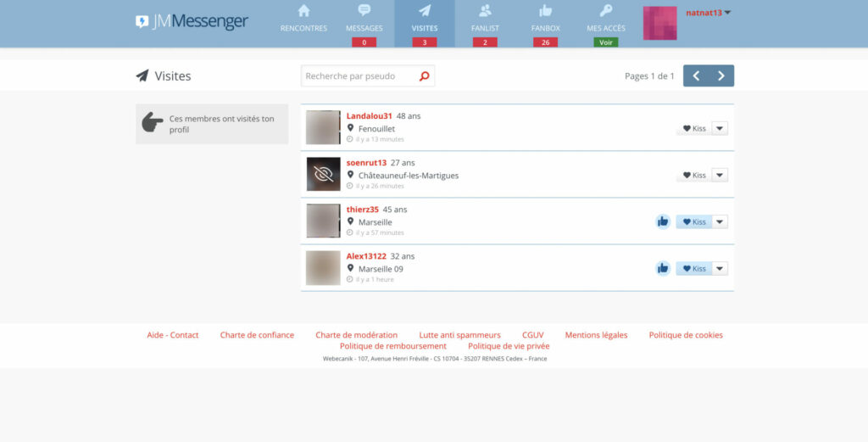Screen dimensions: 868x442
Task: Click soenrut13's hidden-photo thumbnail
Action: pos(323,174)
